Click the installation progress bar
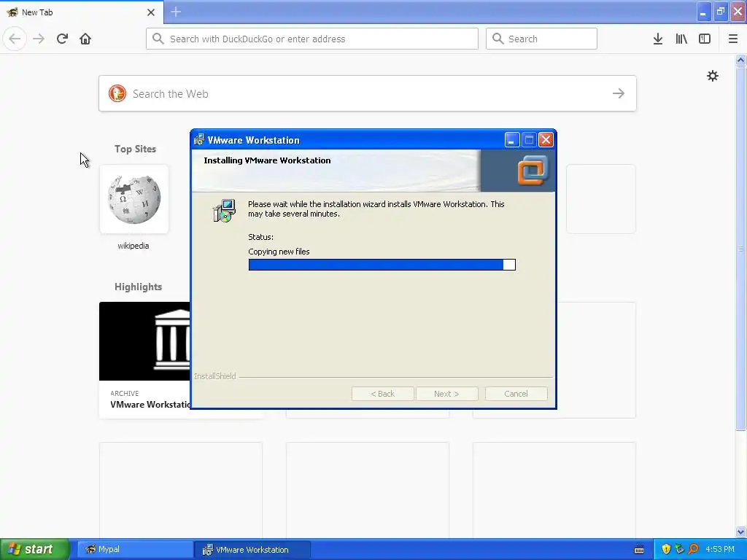747x560 pixels. click(382, 265)
